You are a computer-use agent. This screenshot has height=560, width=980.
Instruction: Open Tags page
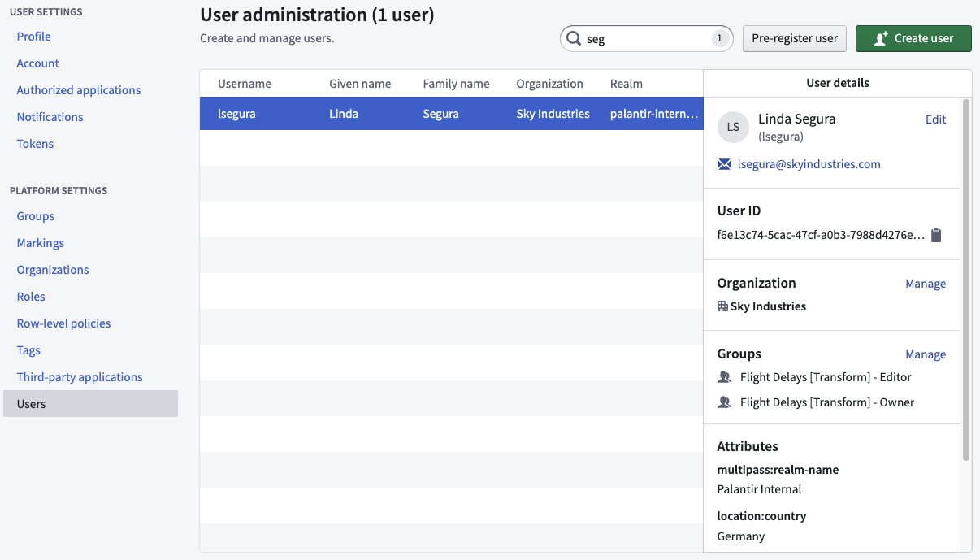point(28,350)
